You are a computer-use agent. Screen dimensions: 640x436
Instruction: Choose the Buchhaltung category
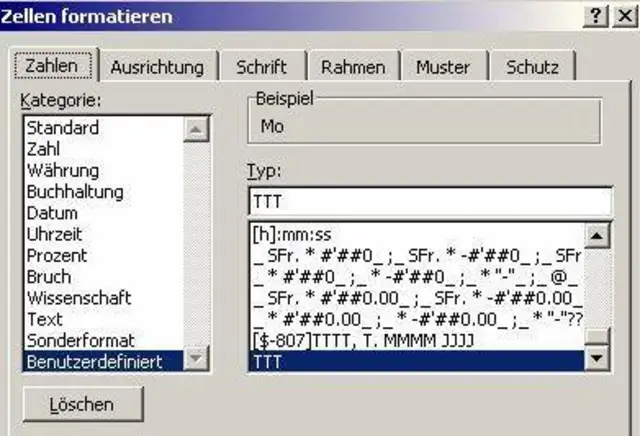(x=103, y=191)
